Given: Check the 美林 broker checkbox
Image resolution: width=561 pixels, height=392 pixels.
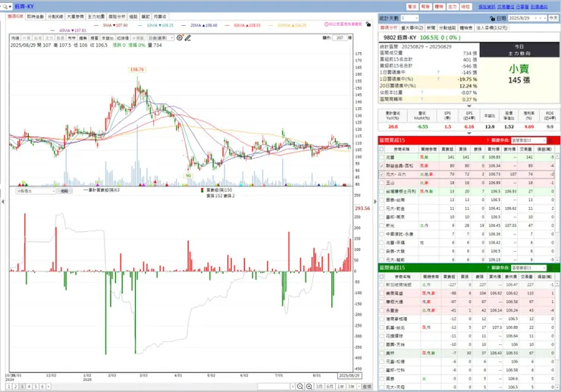Looking at the screenshot, I should coord(382,353).
